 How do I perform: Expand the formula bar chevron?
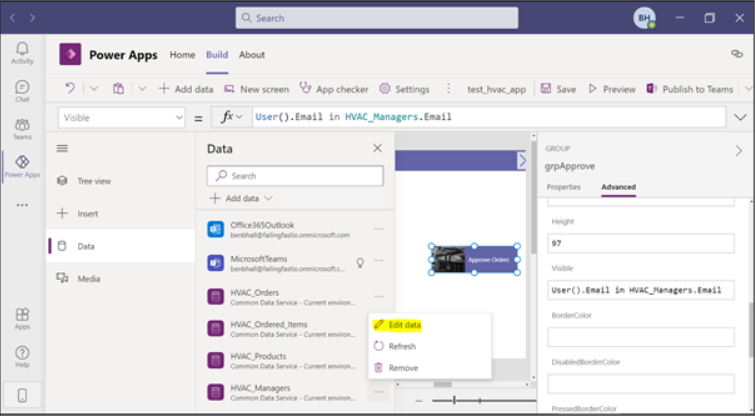(x=740, y=117)
